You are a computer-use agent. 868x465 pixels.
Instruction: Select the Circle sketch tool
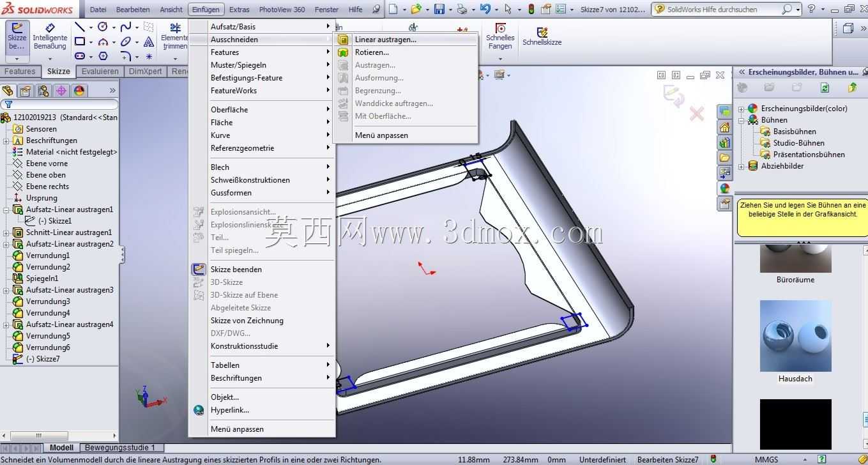pyautogui.click(x=103, y=27)
